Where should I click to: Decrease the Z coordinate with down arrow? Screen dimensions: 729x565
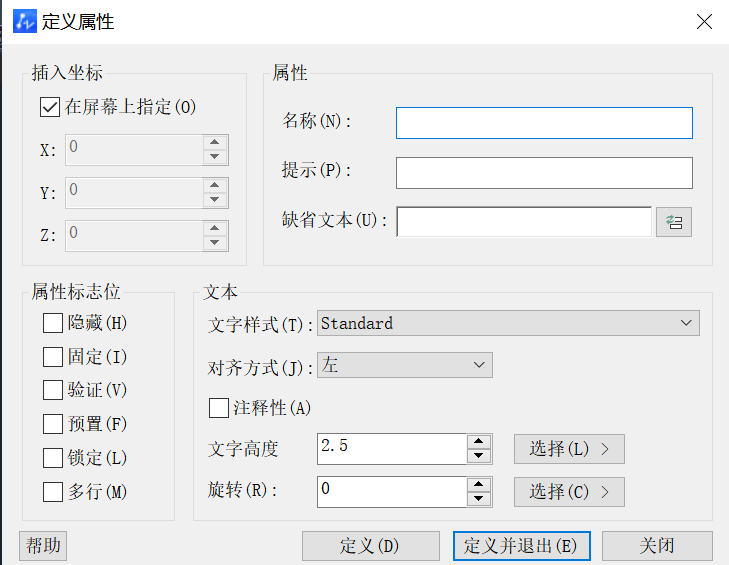click(215, 243)
